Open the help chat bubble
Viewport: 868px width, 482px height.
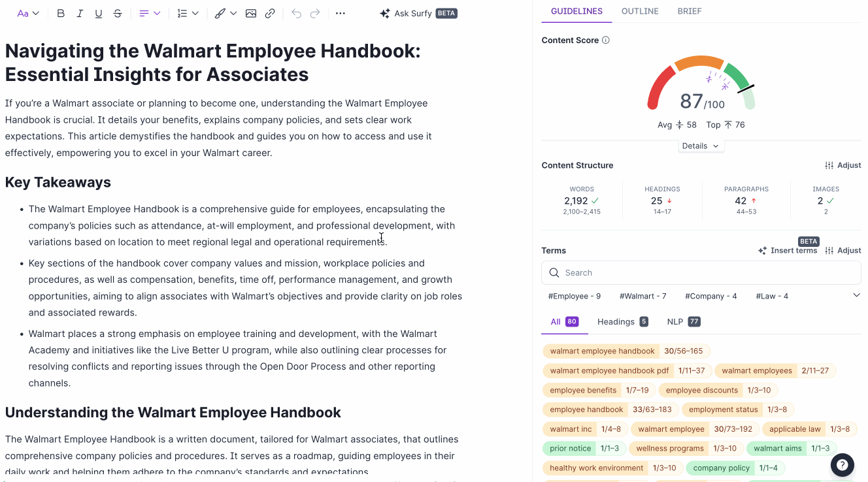pyautogui.click(x=843, y=464)
